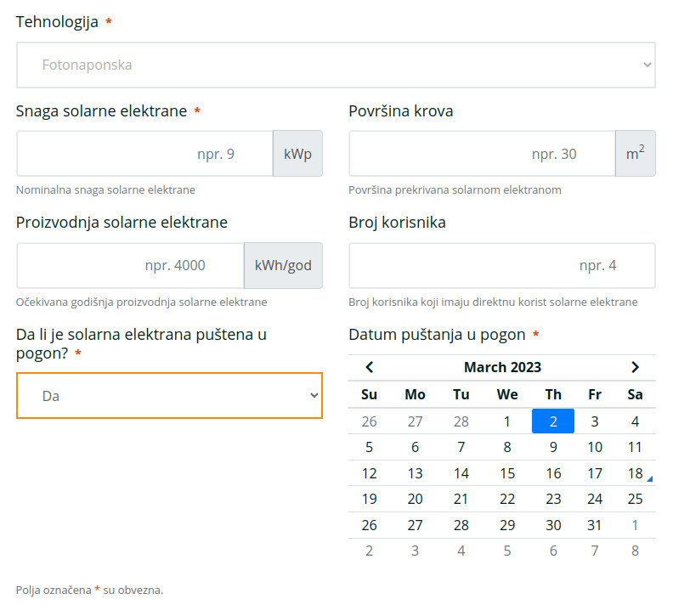The width and height of the screenshot is (673, 616).
Task: Go to next month in calendar
Action: tap(635, 367)
